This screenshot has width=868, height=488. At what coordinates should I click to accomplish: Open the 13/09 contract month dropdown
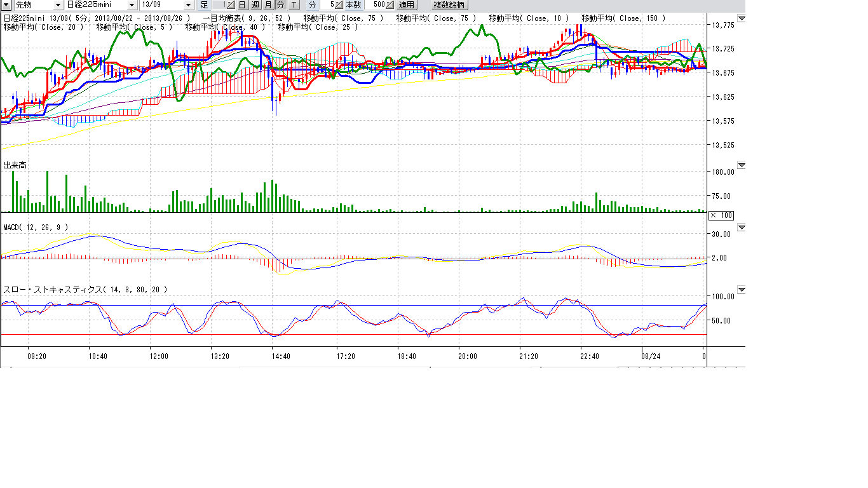(188, 4)
